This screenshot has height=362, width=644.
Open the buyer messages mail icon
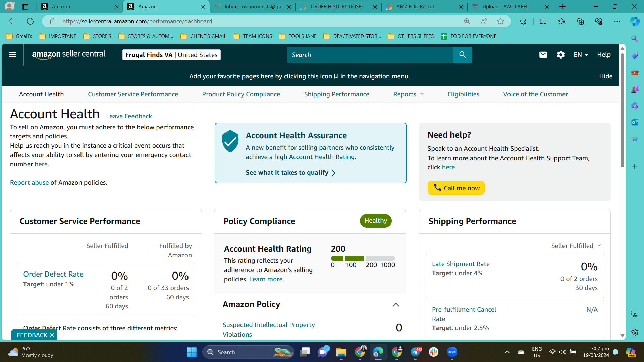tap(543, 55)
